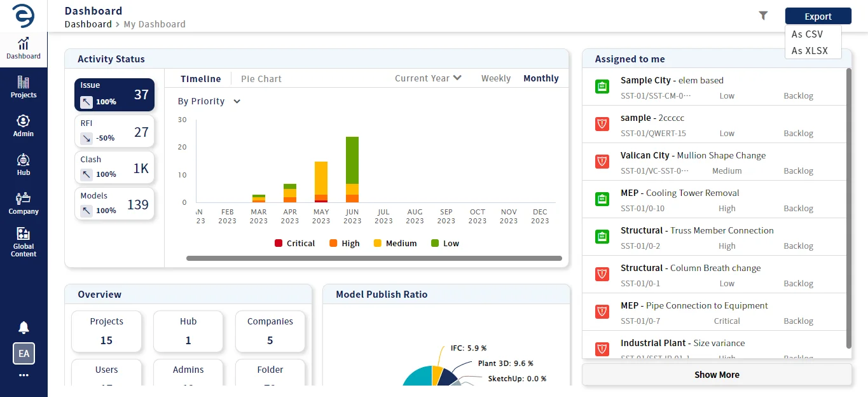This screenshot has height=397, width=868.
Task: Click the Assigned to me vertical scrollbar
Action: click(849, 208)
